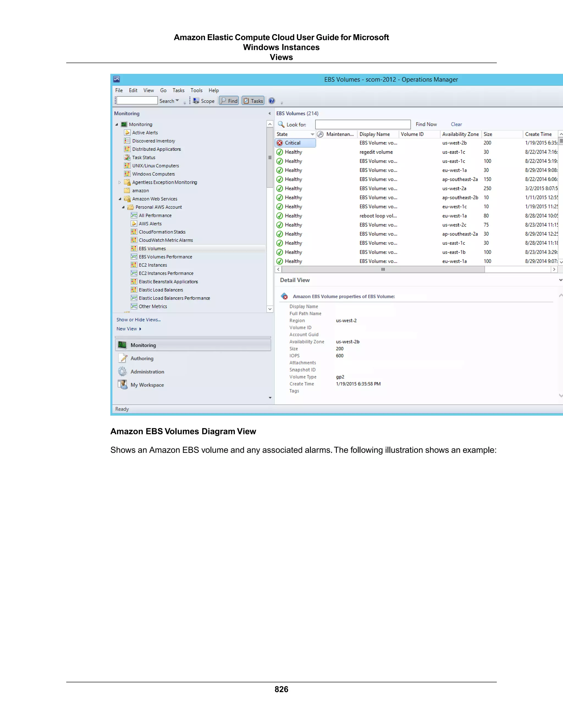Open the State column sort dropdown
This screenshot has width=563, height=728.
[312, 134]
